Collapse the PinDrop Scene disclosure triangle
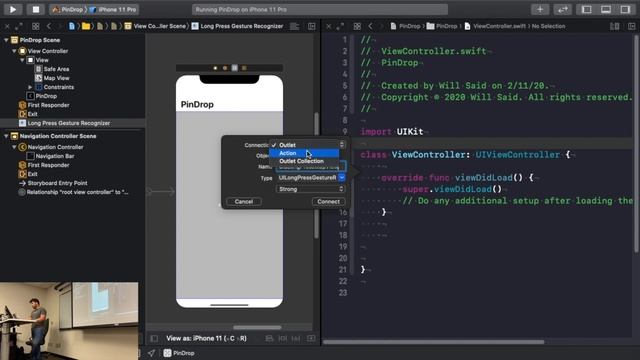This screenshot has height=360, width=640. pyautogui.click(x=6, y=40)
